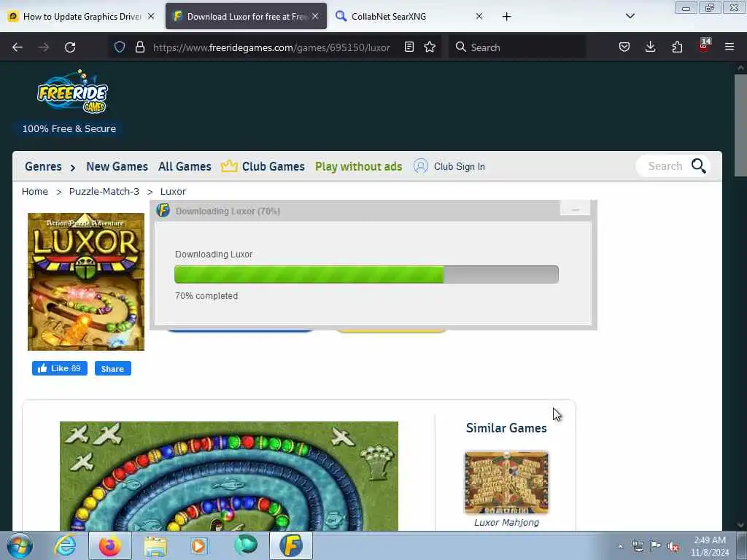Open the Puzzle-Match-3 breadcrumb link
The height and width of the screenshot is (560, 747).
(x=104, y=192)
